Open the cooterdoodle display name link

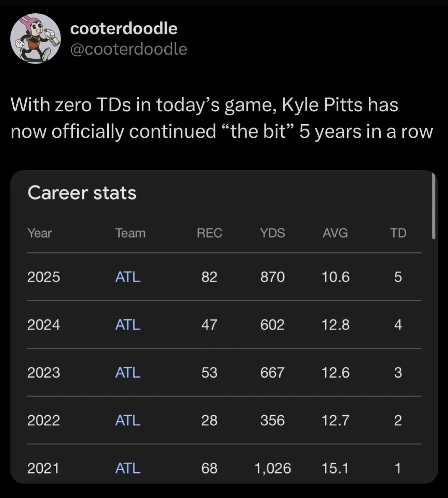point(124,28)
